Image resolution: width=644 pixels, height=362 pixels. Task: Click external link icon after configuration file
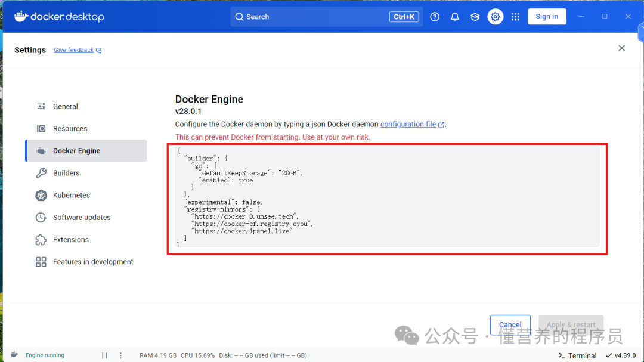(441, 125)
